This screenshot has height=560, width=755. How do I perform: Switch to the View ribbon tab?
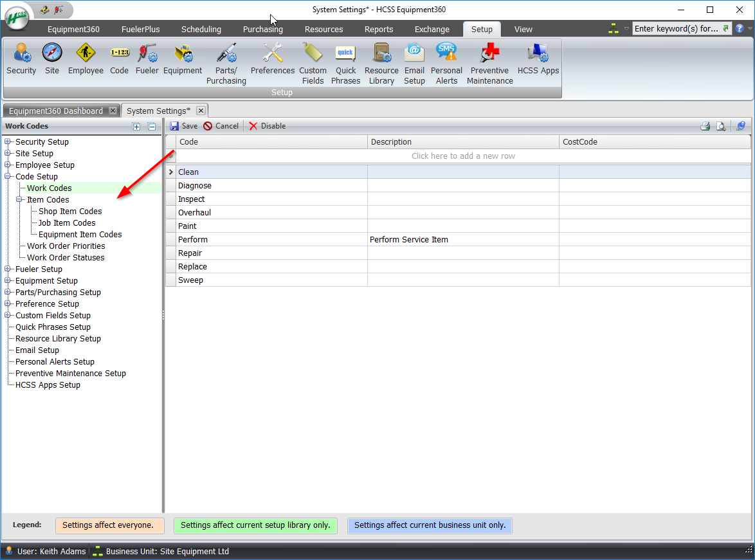523,30
